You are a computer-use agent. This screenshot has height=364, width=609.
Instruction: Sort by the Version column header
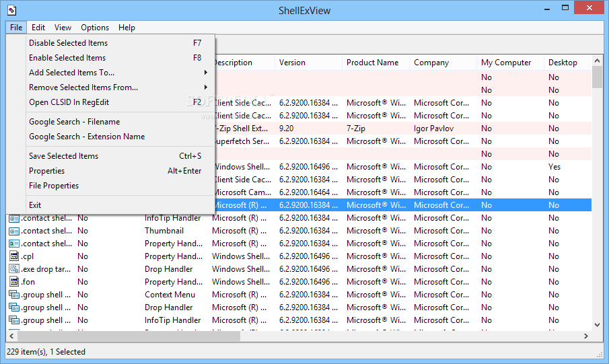[x=292, y=63]
